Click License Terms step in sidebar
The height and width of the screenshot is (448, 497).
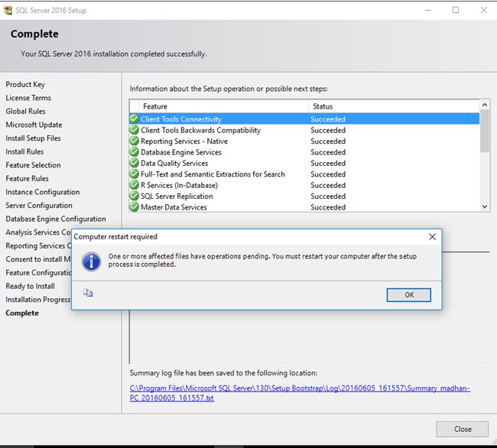(28, 98)
